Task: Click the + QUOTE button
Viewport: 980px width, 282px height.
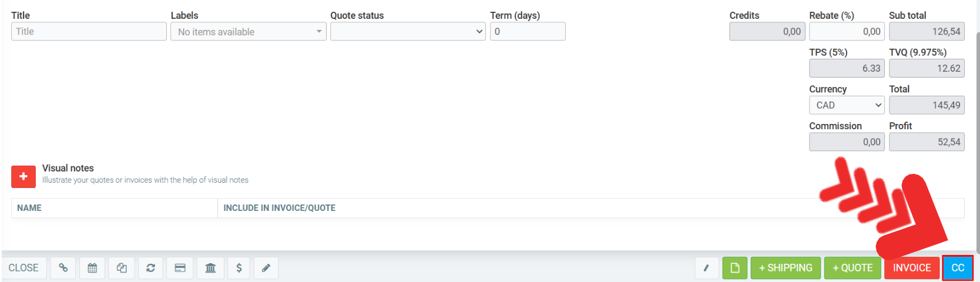Action: (853, 268)
